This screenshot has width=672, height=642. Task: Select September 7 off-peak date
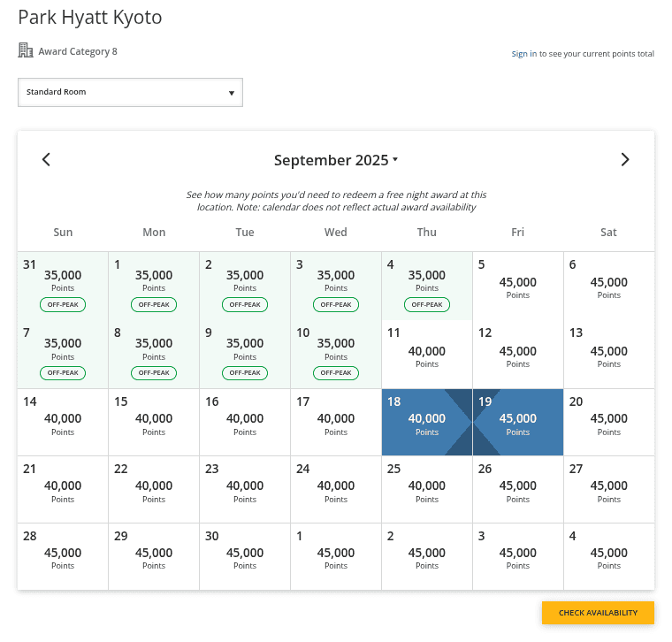click(x=63, y=355)
